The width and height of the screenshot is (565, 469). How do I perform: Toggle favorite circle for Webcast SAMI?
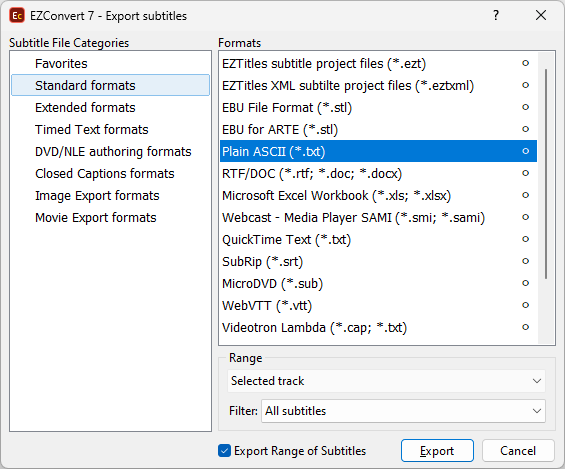click(525, 217)
